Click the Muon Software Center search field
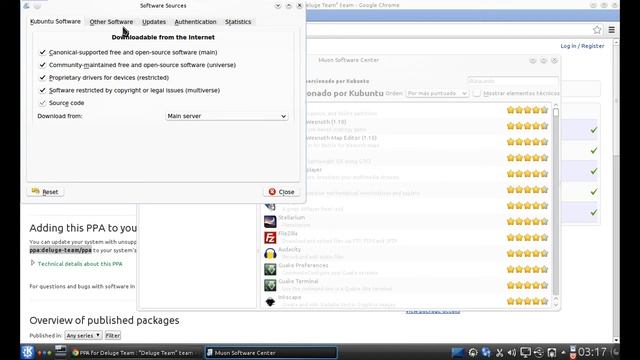This screenshot has width=640, height=360. [512, 81]
